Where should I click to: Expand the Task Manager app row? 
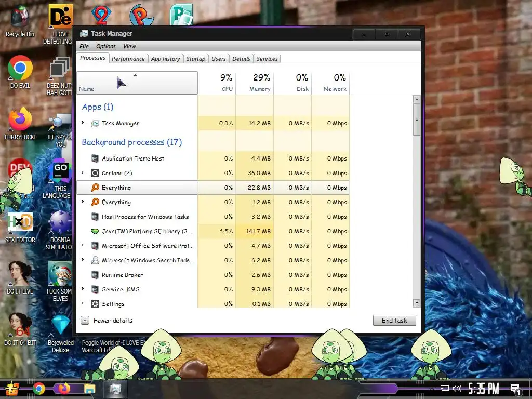tap(83, 123)
